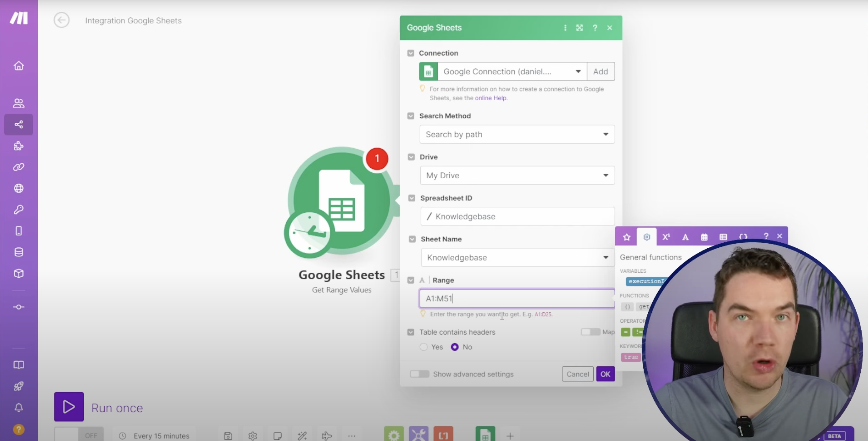Image resolution: width=868 pixels, height=441 pixels.
Task: Select Yes for Table contains headers
Action: pyautogui.click(x=424, y=347)
